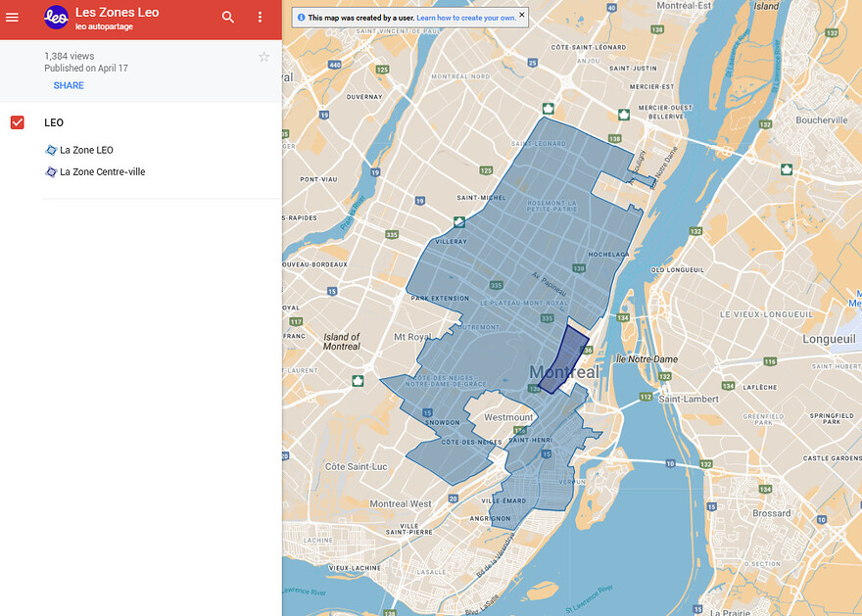
Task: Open Learn how to create your own link
Action: [x=466, y=18]
